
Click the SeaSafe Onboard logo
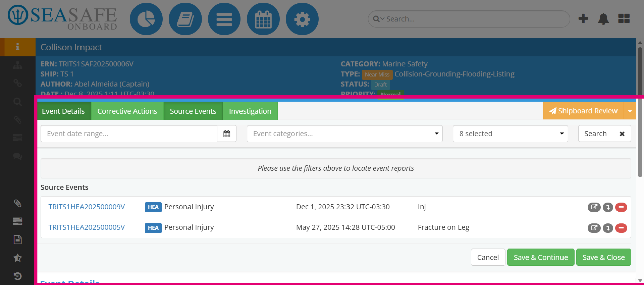[63, 17]
